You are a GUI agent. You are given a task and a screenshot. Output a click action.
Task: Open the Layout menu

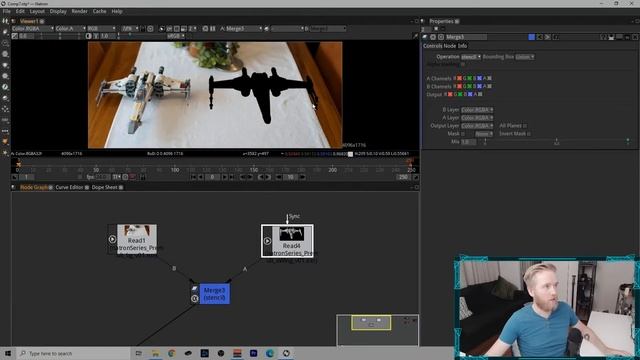37,11
